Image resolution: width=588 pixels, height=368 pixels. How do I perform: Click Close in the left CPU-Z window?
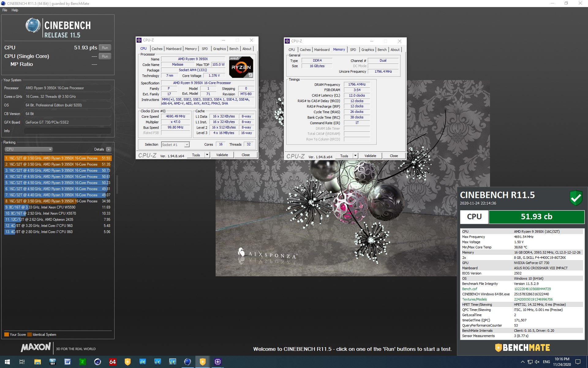(x=246, y=155)
